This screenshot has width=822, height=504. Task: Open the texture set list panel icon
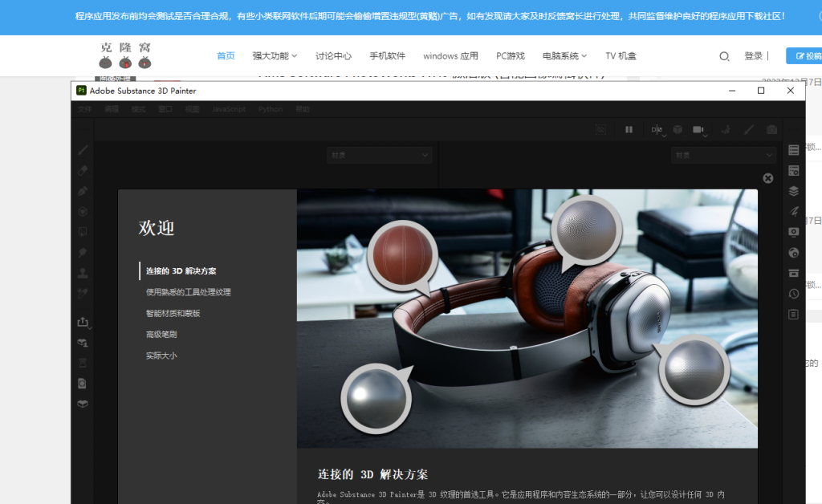pos(794,150)
